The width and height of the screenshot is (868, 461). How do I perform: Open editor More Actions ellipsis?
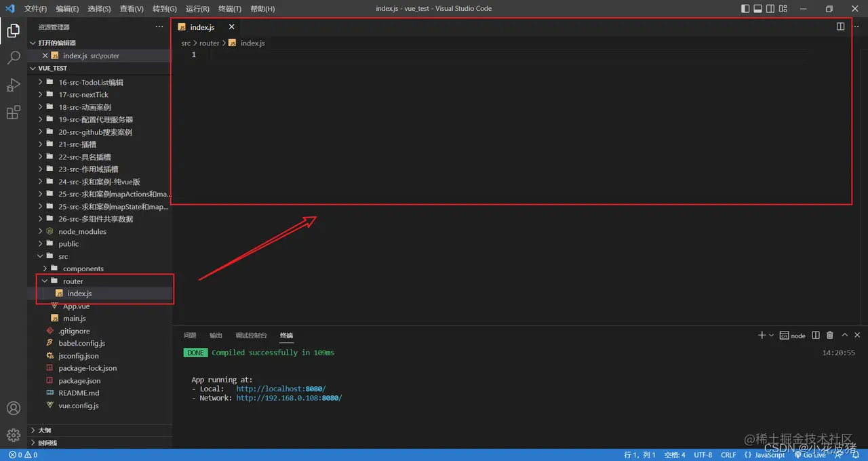(x=856, y=26)
